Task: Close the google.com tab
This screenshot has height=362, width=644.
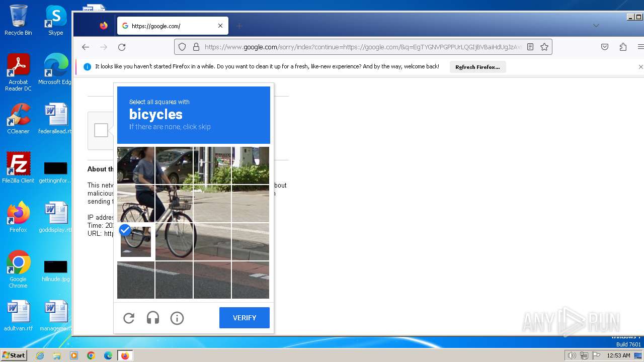Action: click(x=220, y=26)
